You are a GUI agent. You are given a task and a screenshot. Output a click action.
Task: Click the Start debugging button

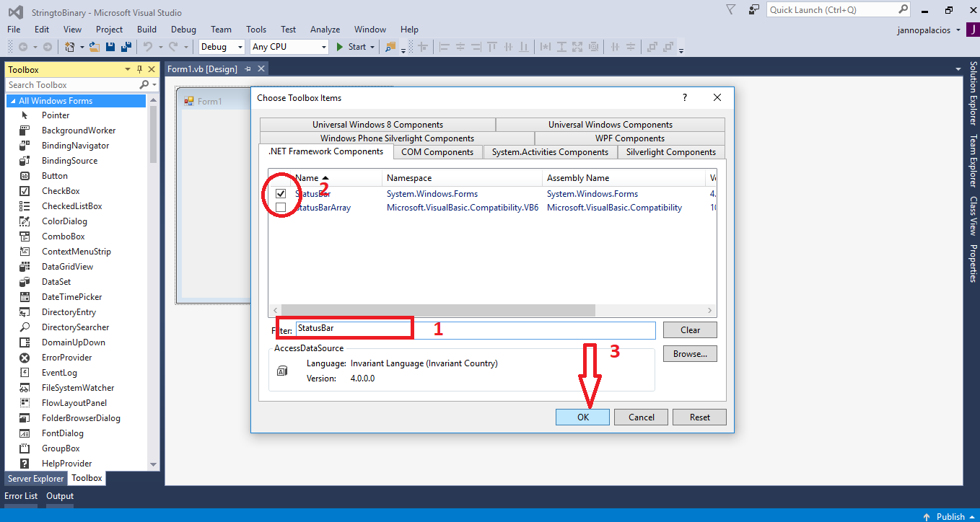coord(351,47)
